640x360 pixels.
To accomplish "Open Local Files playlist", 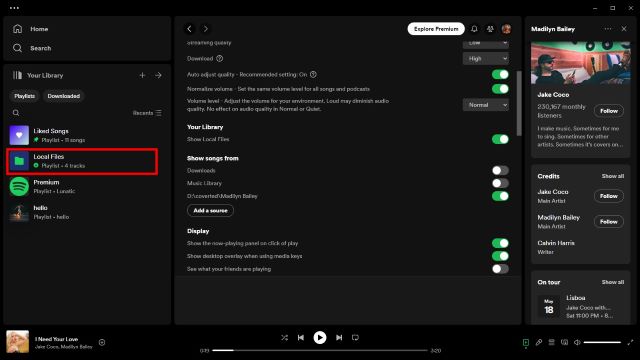I will [x=82, y=161].
